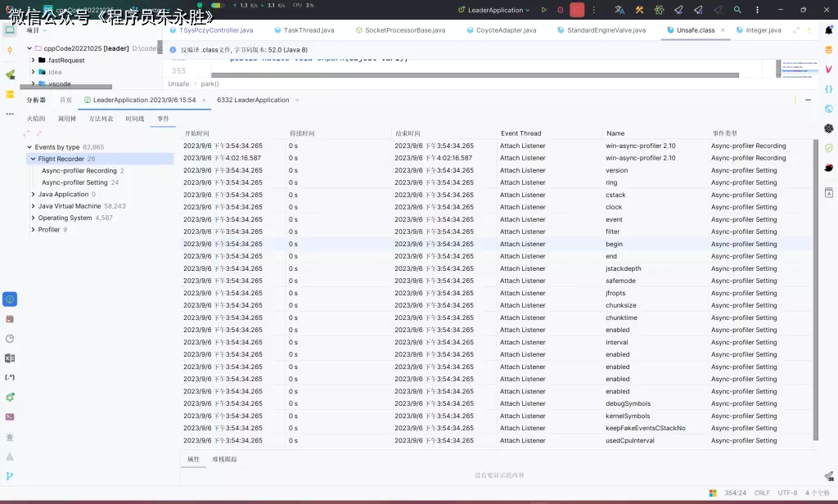This screenshot has height=504, width=838.
Task: Click the Debug bug icon
Action: point(560,10)
